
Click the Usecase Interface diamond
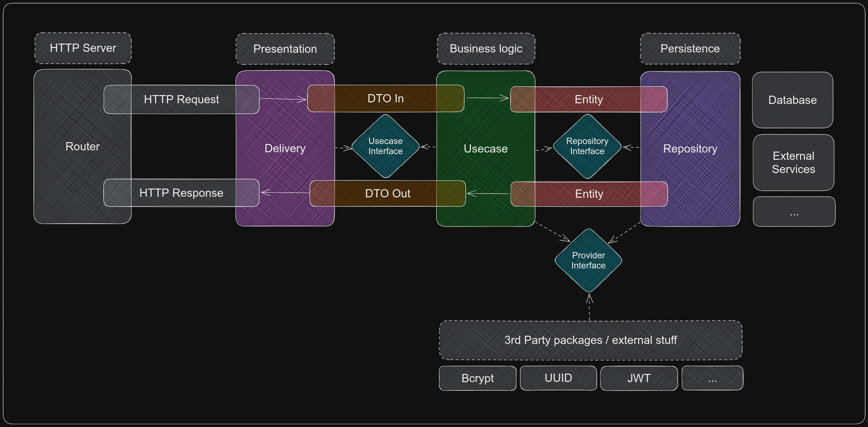[x=385, y=146]
